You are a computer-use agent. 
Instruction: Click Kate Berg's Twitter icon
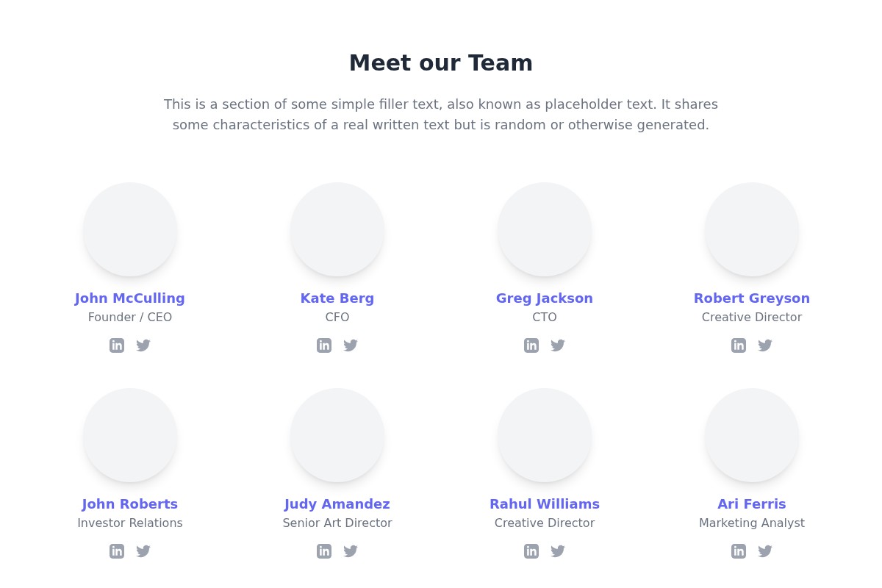(351, 345)
